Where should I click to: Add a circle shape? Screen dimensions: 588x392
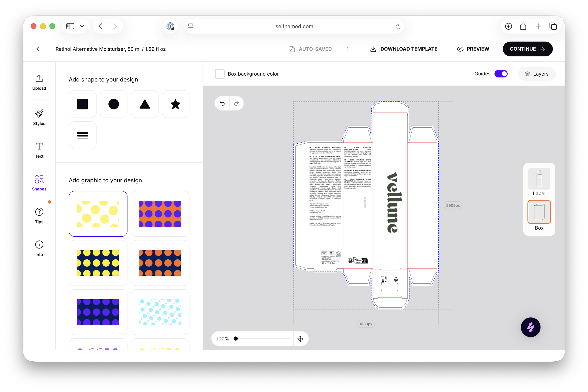tap(114, 104)
